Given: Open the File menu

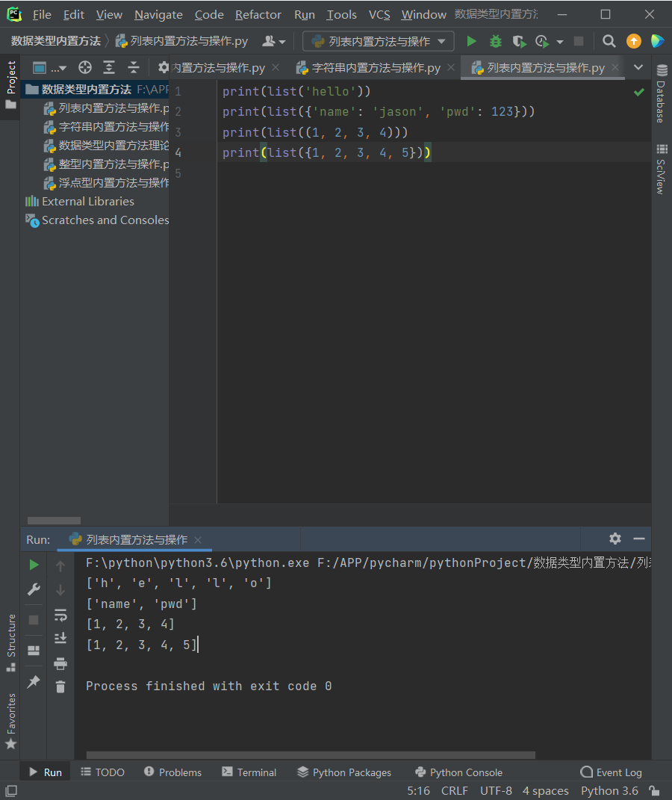Looking at the screenshot, I should pyautogui.click(x=42, y=15).
